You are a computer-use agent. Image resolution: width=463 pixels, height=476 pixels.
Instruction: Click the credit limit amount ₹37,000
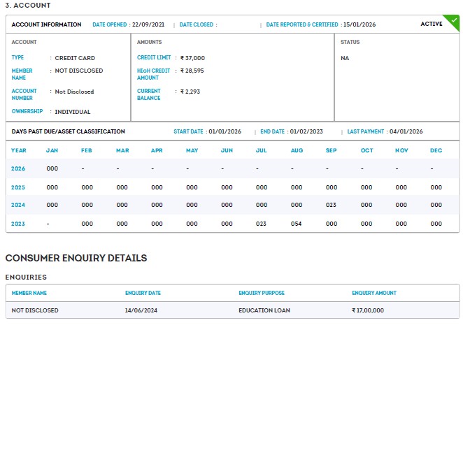pos(192,58)
